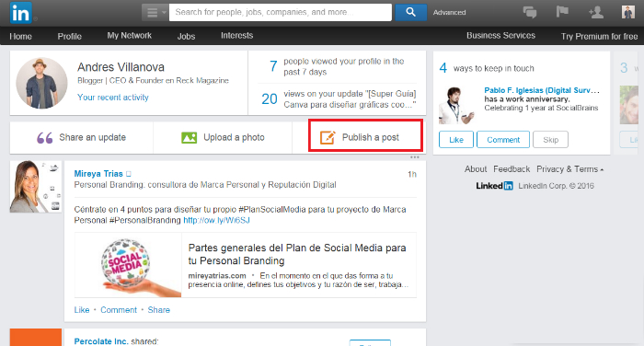View the 7 profile viewers count
This screenshot has width=644, height=346.
[x=273, y=66]
